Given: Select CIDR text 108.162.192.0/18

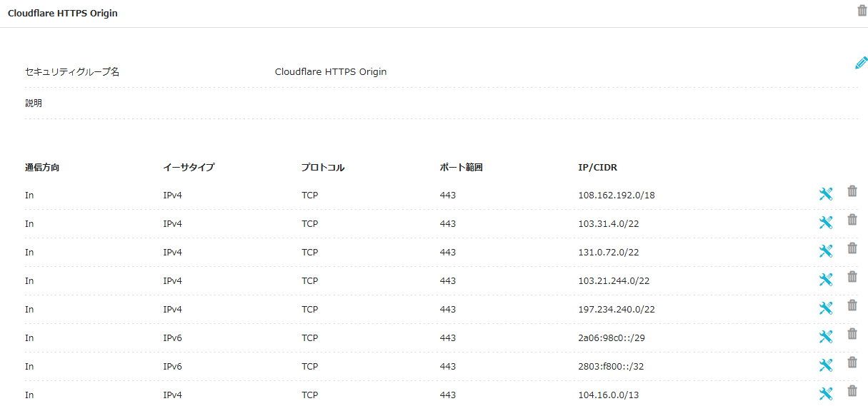Looking at the screenshot, I should point(617,195).
